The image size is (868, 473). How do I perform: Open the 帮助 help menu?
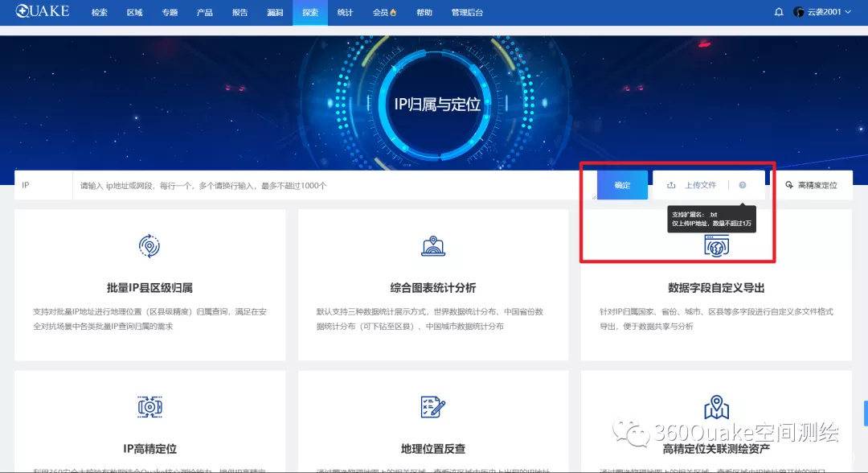(x=424, y=13)
